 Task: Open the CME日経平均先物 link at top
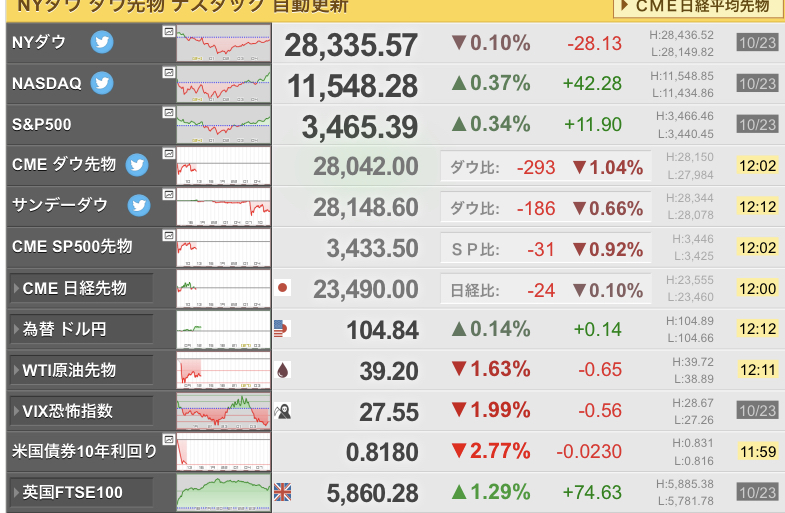coord(698,7)
